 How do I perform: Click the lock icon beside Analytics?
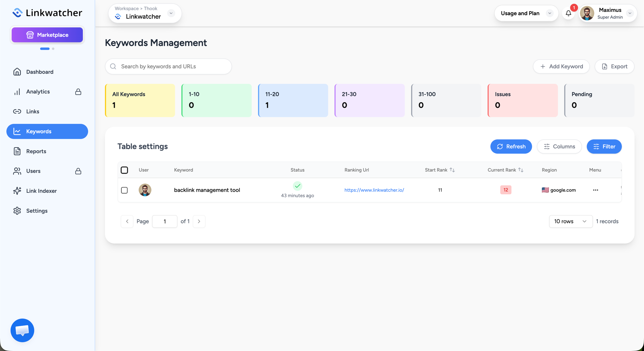(78, 92)
